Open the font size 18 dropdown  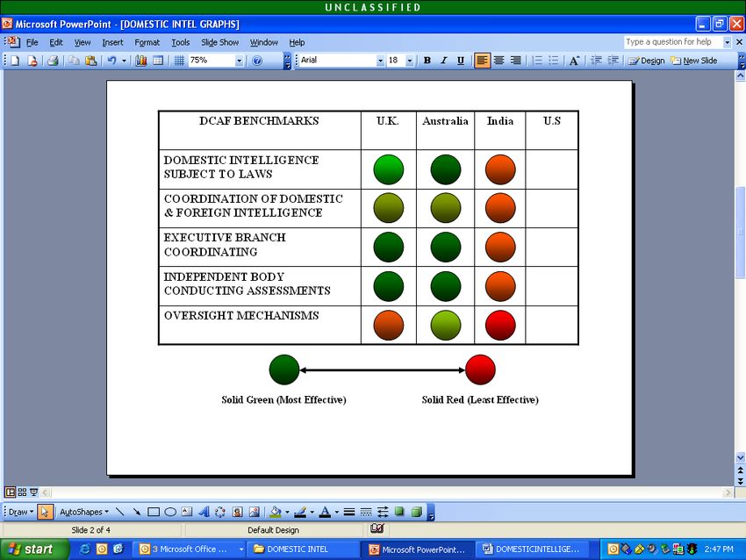(409, 61)
